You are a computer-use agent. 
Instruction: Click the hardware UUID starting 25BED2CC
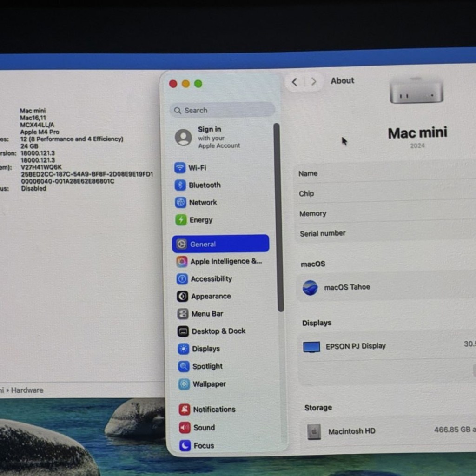pyautogui.click(x=87, y=174)
